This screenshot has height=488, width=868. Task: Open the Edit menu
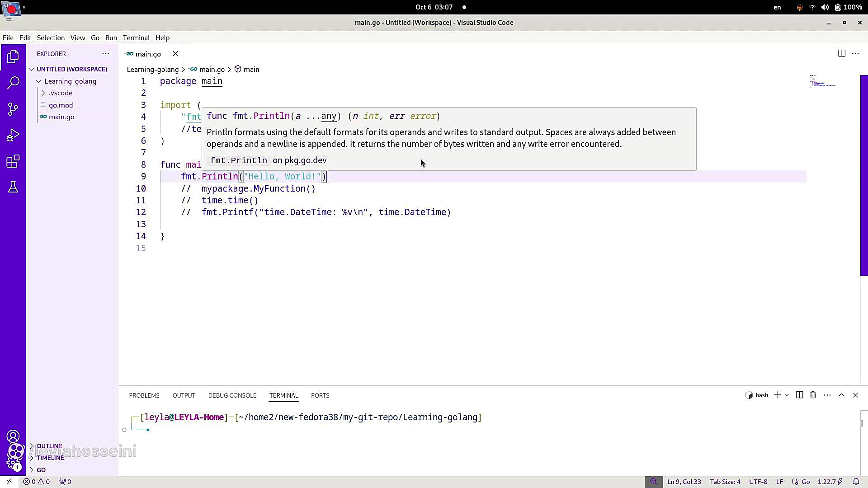[25, 38]
